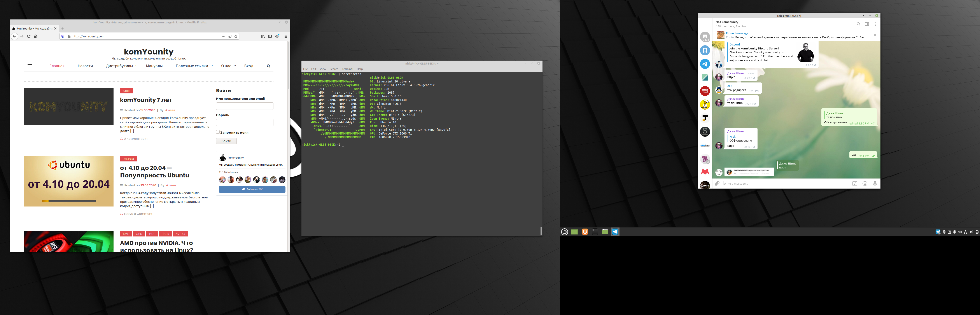Viewport: 980px width, 315px height.
Task: Go back in Firefox
Action: coord(14,37)
